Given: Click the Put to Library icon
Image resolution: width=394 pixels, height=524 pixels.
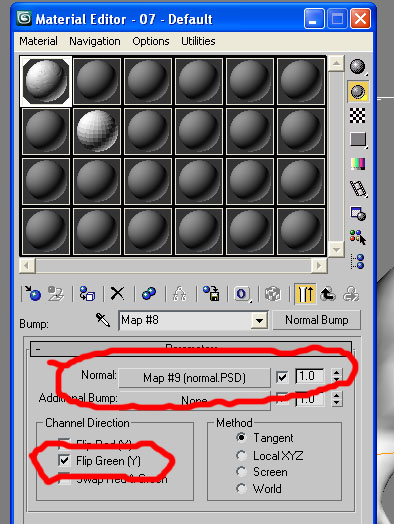Looking at the screenshot, I should [x=211, y=294].
